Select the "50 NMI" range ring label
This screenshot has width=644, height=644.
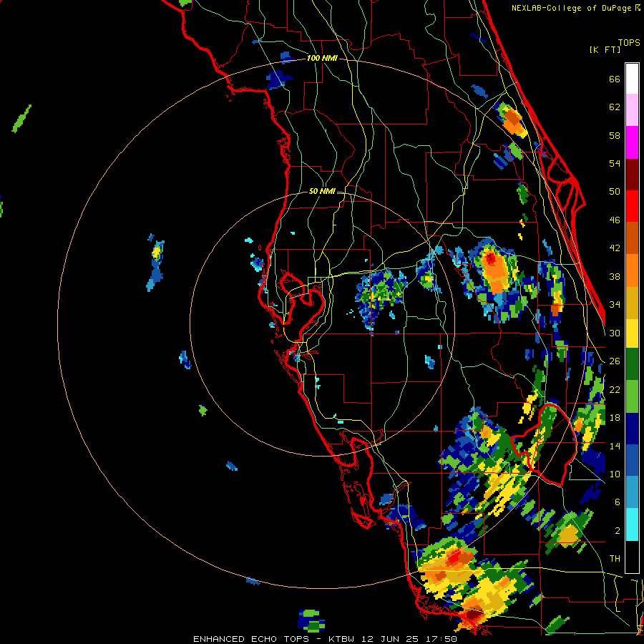coord(322,191)
